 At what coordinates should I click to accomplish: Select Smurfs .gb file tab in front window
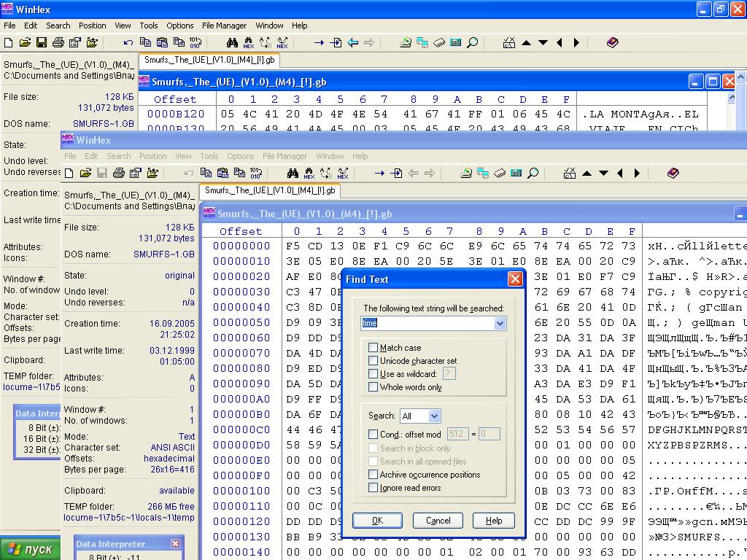270,190
